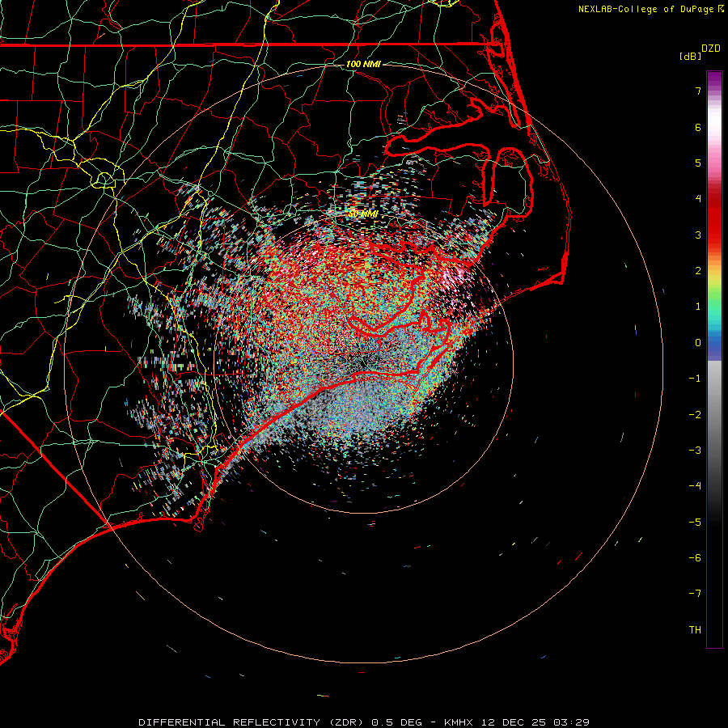Click the -1 dB value on the color scale

point(695,379)
